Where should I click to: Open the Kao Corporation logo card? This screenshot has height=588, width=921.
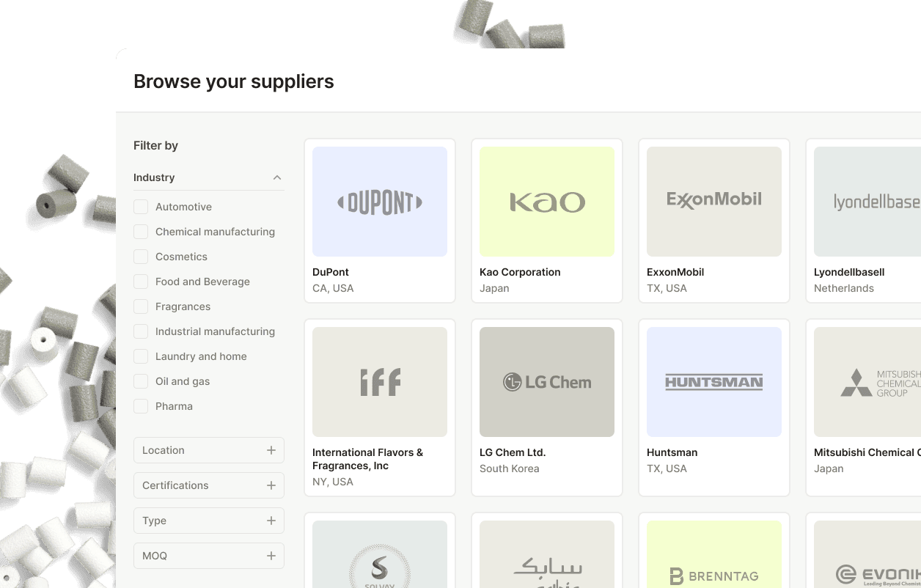point(547,202)
